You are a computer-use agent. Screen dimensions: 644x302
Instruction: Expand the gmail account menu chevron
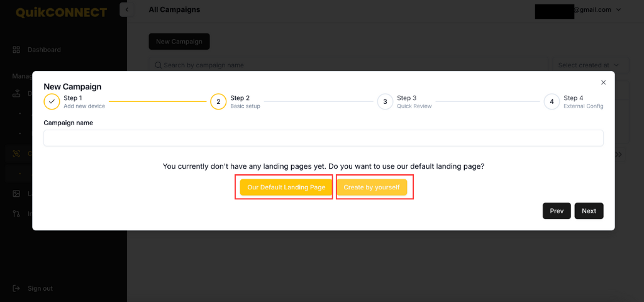pyautogui.click(x=619, y=10)
